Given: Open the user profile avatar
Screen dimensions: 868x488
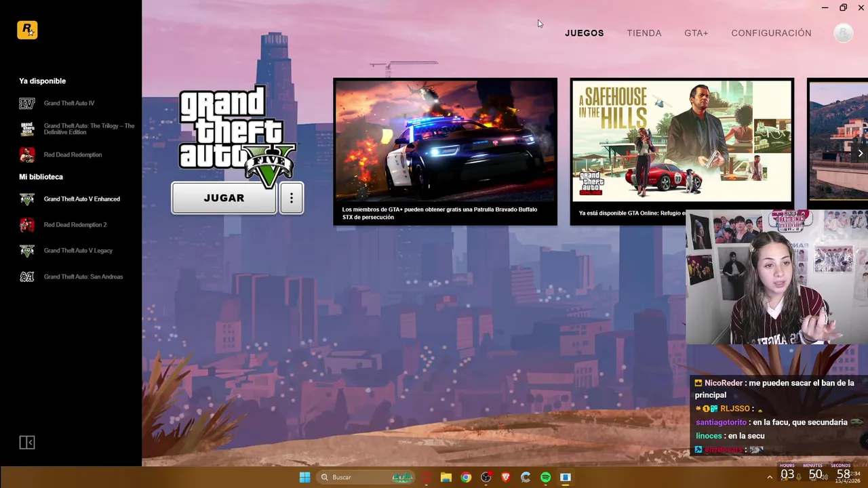Looking at the screenshot, I should 843,33.
